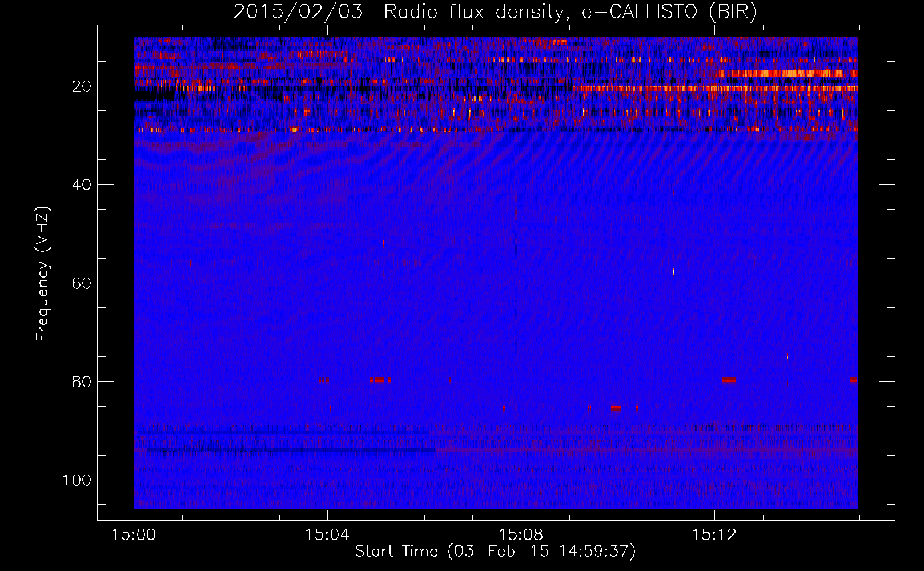Click the 40 frequency tick label
Image resolution: width=924 pixels, height=571 pixels.
[x=82, y=185]
